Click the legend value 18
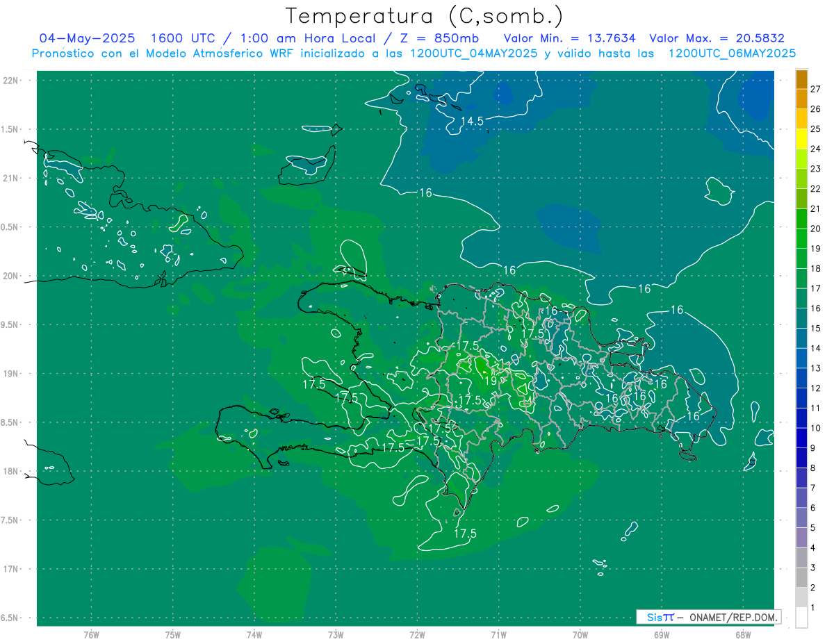This screenshot has height=644, width=834. point(817,268)
